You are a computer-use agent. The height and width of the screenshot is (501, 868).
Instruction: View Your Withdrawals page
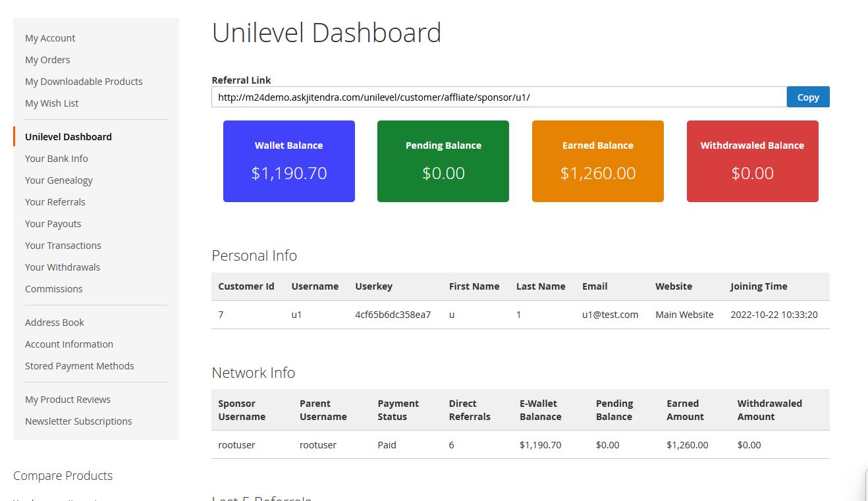coord(63,267)
